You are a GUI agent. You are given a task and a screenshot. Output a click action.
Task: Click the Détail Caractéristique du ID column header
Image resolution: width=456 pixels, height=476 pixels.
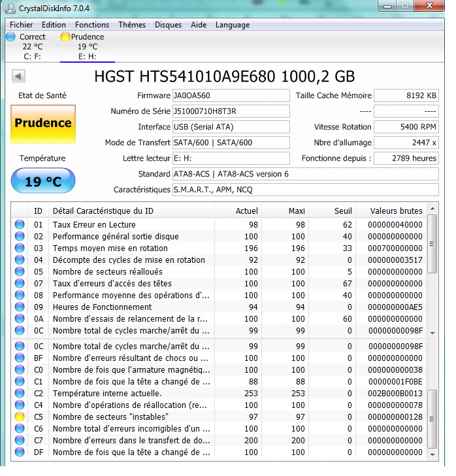(x=132, y=211)
